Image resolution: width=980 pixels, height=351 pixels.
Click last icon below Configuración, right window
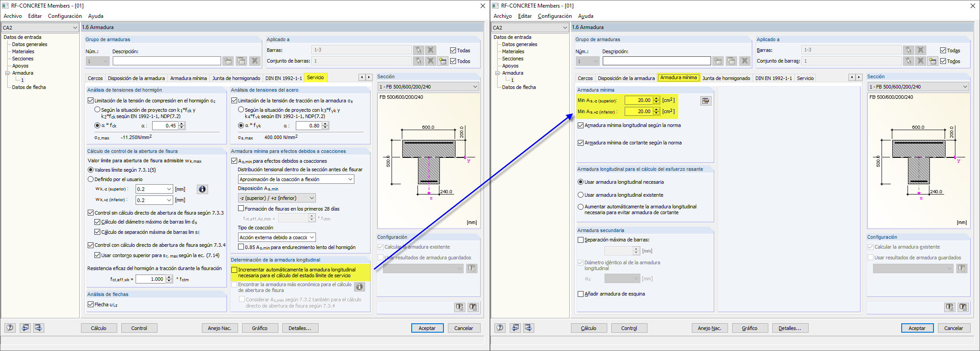point(963,307)
